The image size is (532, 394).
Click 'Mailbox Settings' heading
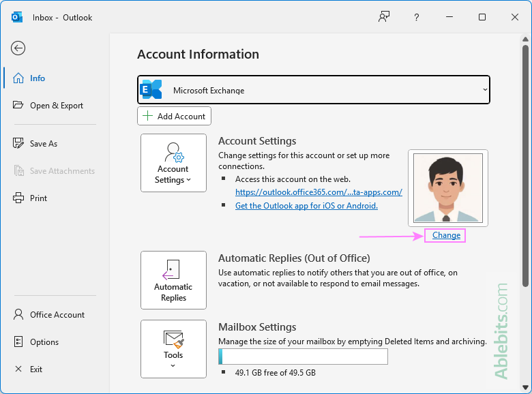[x=257, y=327]
